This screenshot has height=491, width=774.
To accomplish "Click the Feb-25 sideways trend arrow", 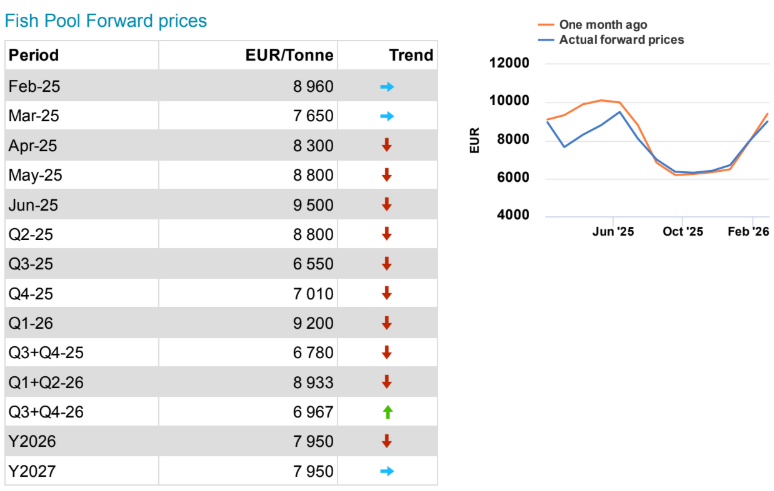I will 387,87.
